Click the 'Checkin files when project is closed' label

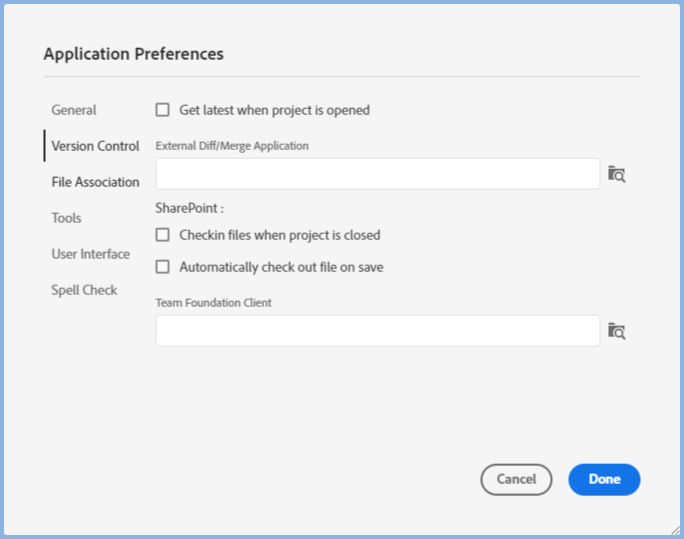[279, 236]
